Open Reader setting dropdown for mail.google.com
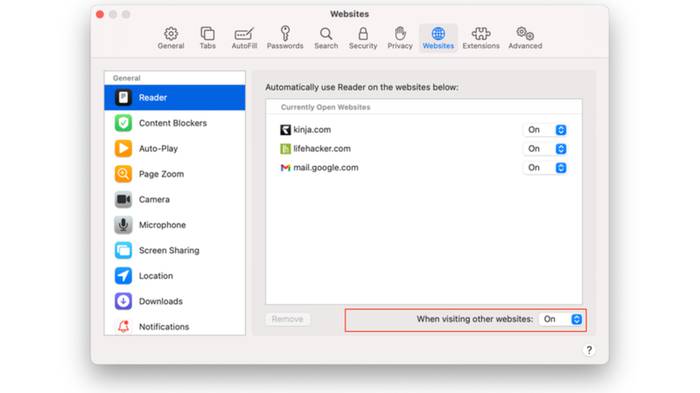The width and height of the screenshot is (700, 393). coord(546,167)
